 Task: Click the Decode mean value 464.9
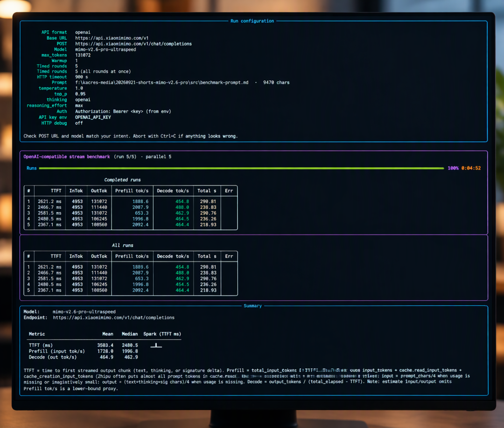[x=106, y=357]
